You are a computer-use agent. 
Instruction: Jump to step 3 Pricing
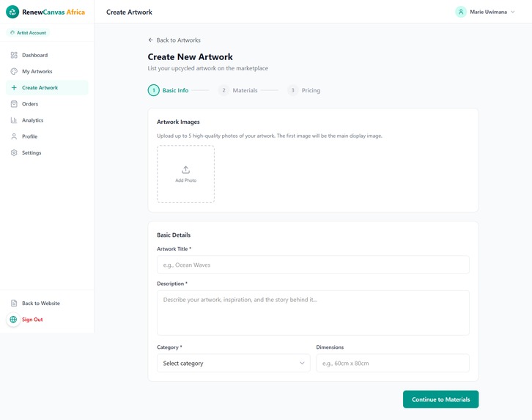coord(304,90)
